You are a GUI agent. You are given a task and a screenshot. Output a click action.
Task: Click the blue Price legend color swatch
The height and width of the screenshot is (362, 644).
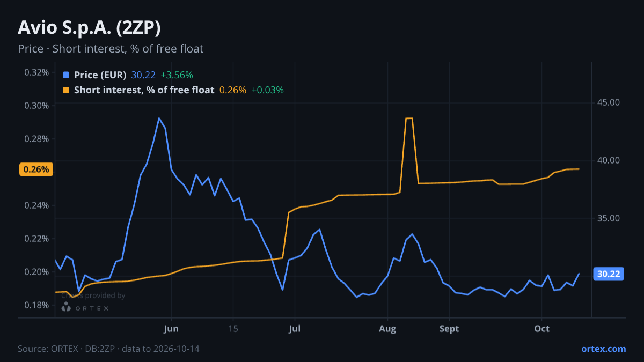pos(66,75)
